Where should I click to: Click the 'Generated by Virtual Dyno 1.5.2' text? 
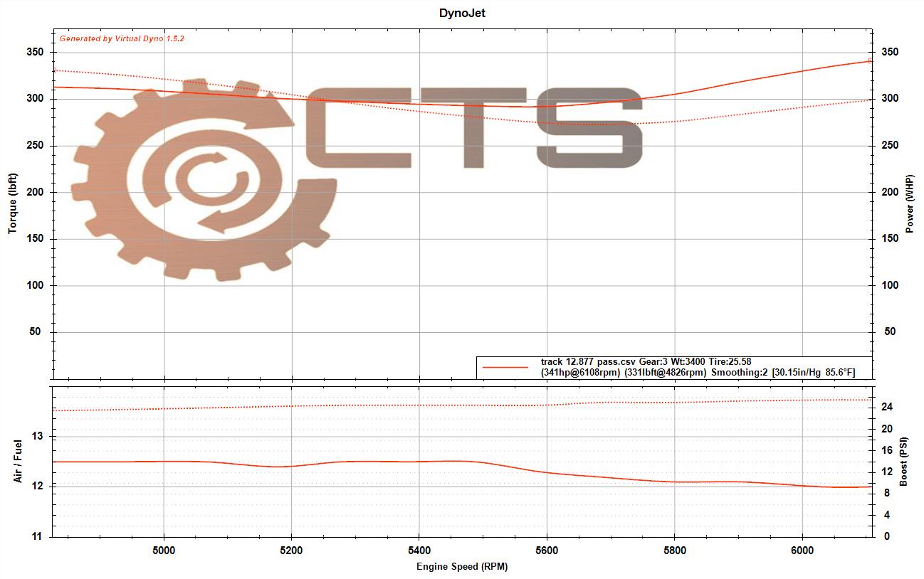[122, 38]
